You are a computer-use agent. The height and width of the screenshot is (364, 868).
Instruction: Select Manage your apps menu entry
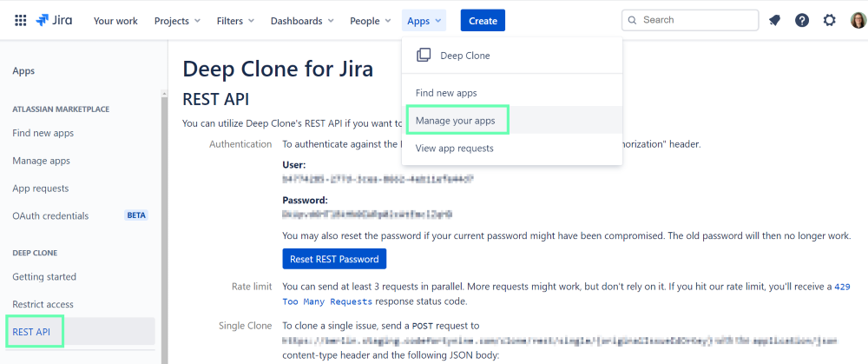(x=456, y=121)
